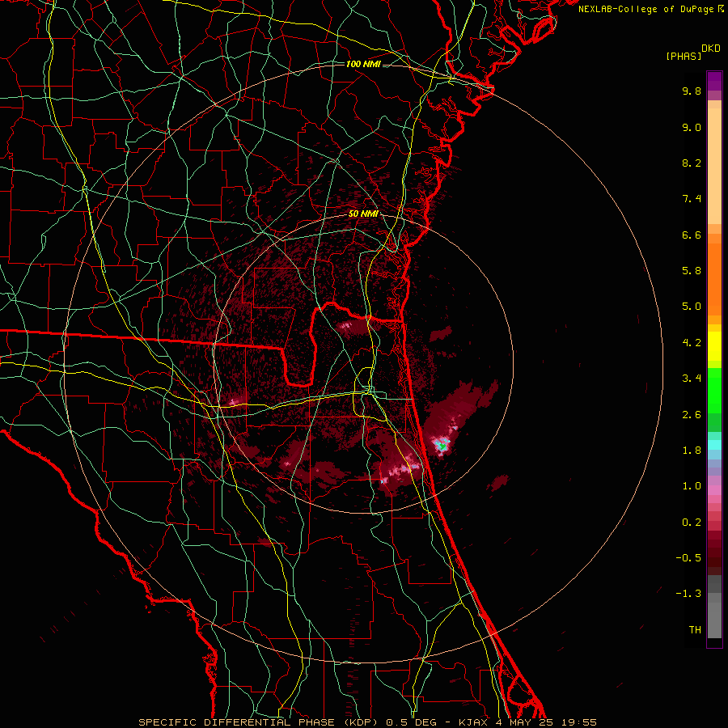Click the "50 NMI" range ring label
Viewport: 728px width, 728px height.
point(363,214)
